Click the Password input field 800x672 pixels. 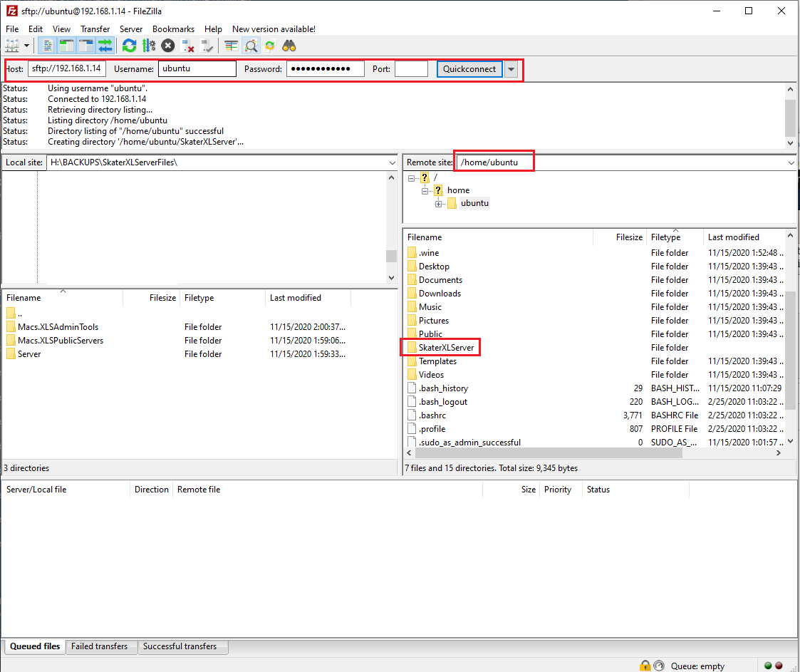click(326, 68)
